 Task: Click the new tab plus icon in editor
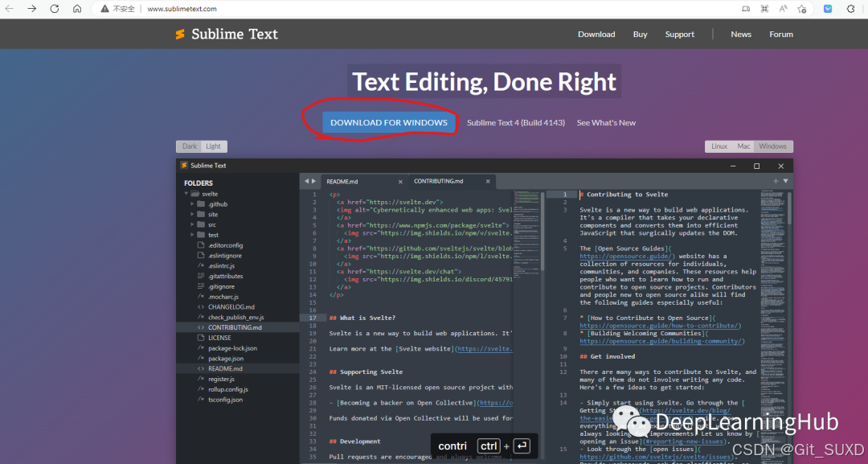pyautogui.click(x=776, y=181)
